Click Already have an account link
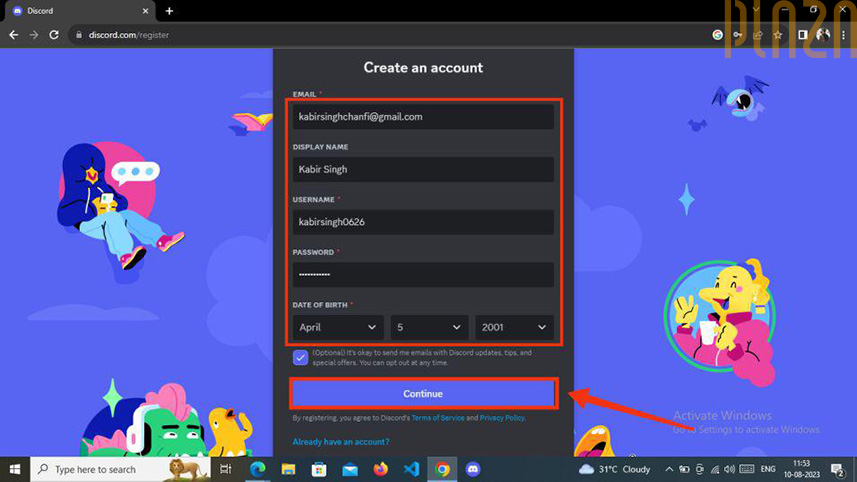 coord(341,442)
